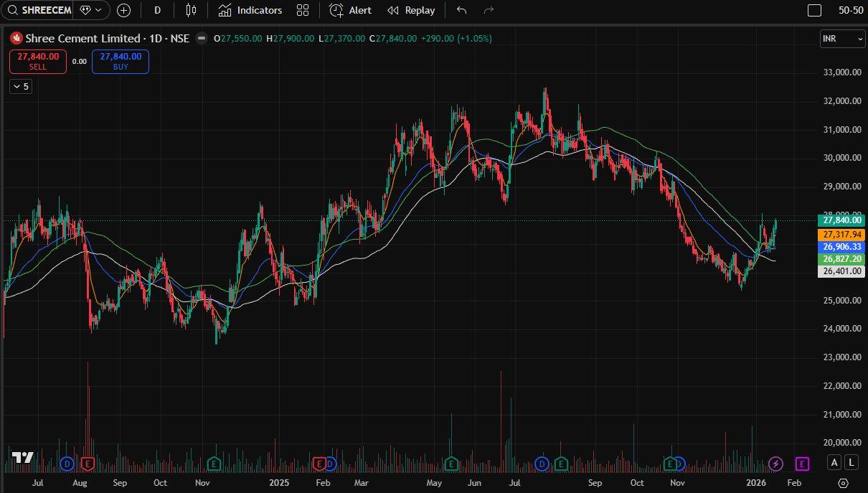868x493 pixels.
Task: Click the current price label 27,840.00
Action: (x=841, y=221)
